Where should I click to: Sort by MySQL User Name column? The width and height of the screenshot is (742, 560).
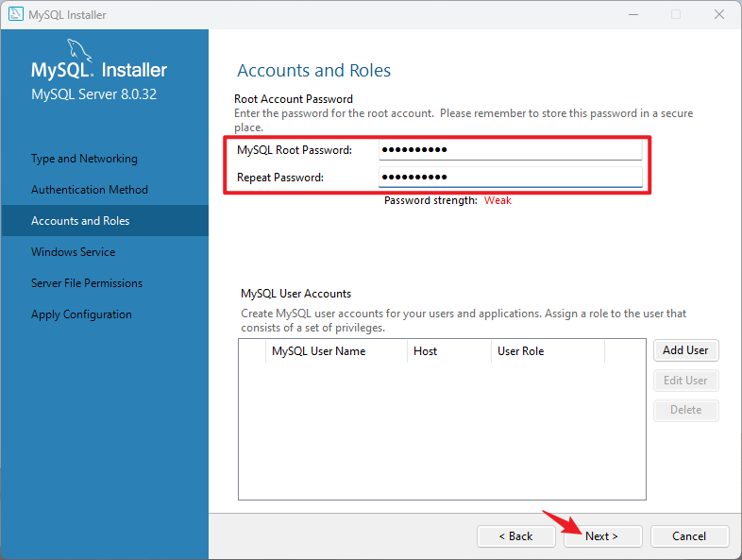[318, 351]
